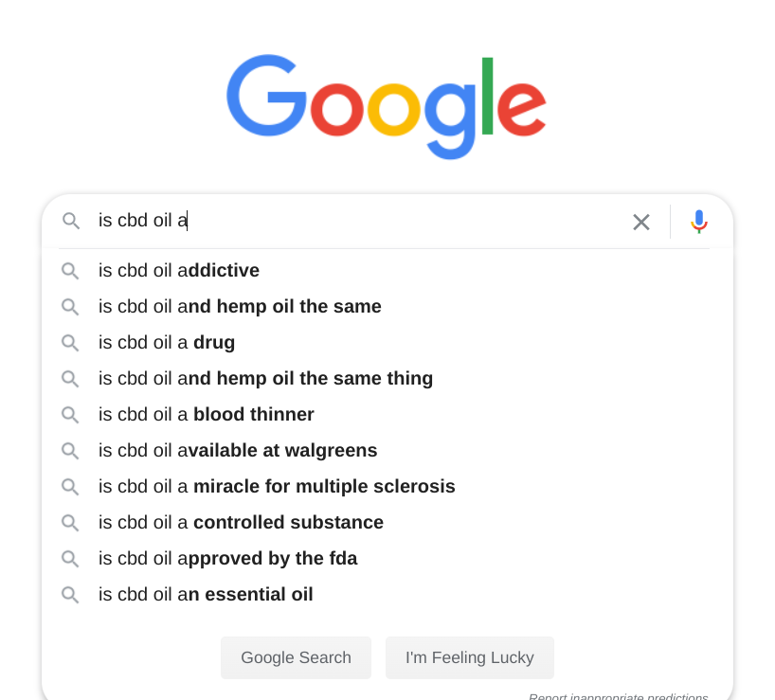
Task: Clear the search box with the X icon
Action: pos(641,223)
